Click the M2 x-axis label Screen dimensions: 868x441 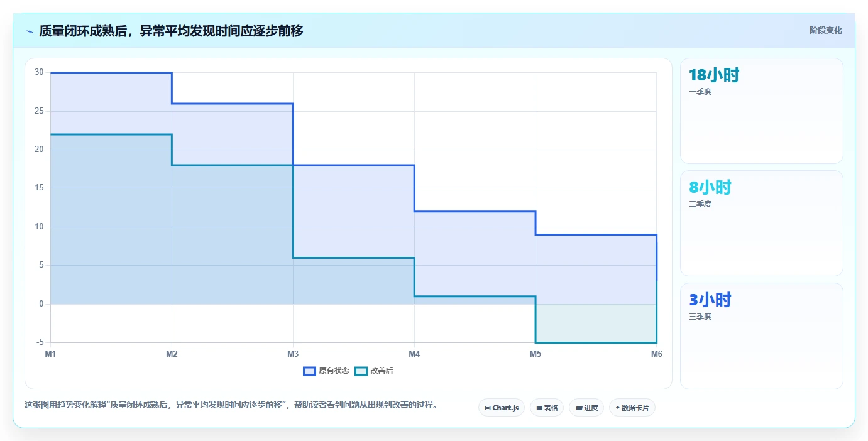pyautogui.click(x=172, y=354)
